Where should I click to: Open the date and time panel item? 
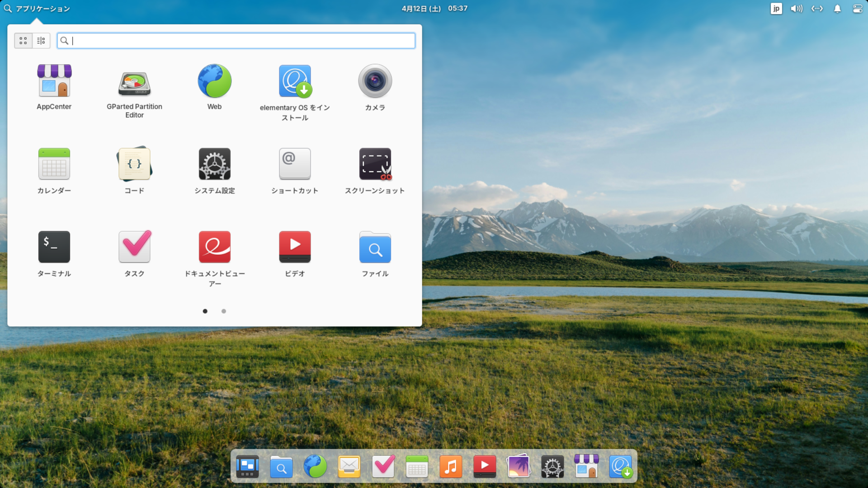tap(434, 9)
